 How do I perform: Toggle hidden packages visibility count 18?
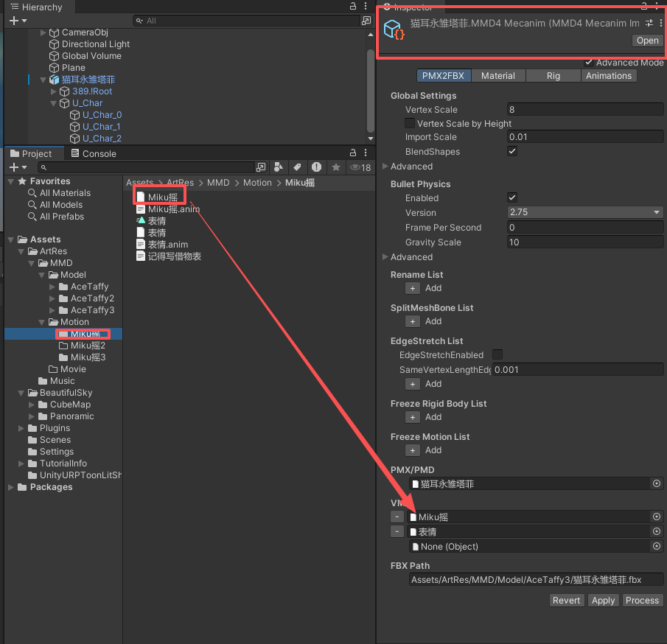[360, 167]
